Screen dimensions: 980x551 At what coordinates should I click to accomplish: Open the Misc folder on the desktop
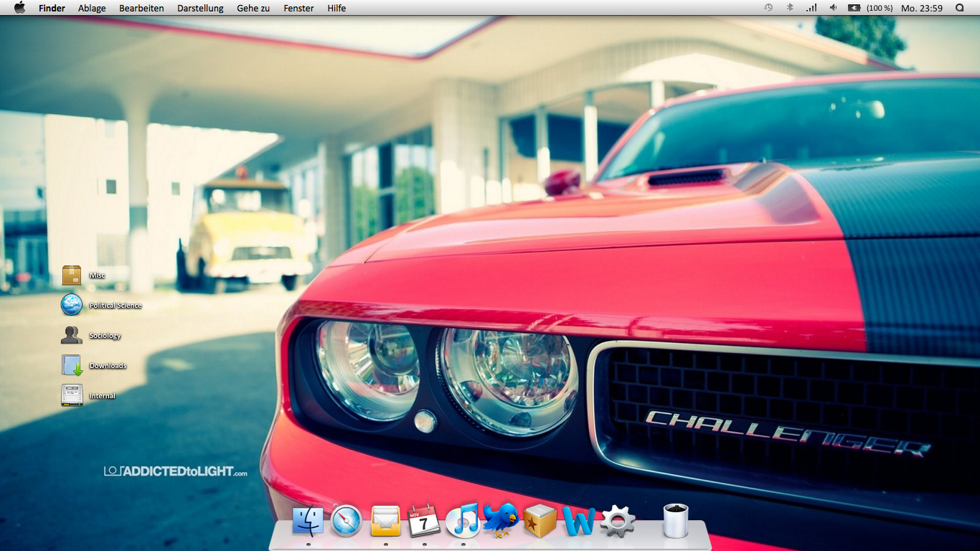point(71,275)
